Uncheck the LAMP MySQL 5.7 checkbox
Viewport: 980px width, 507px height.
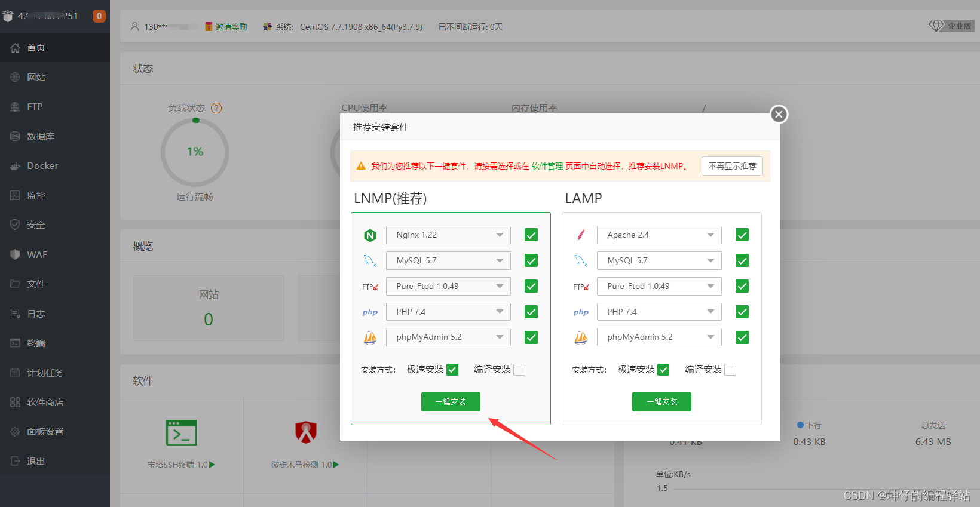point(742,261)
